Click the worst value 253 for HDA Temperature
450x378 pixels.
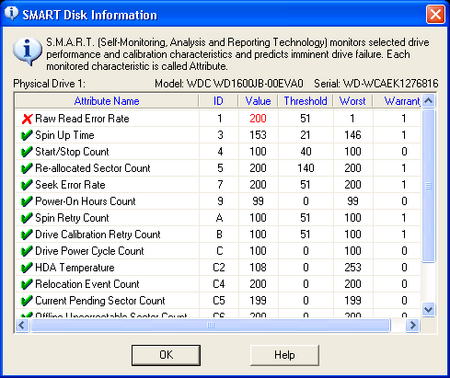pyautogui.click(x=353, y=268)
